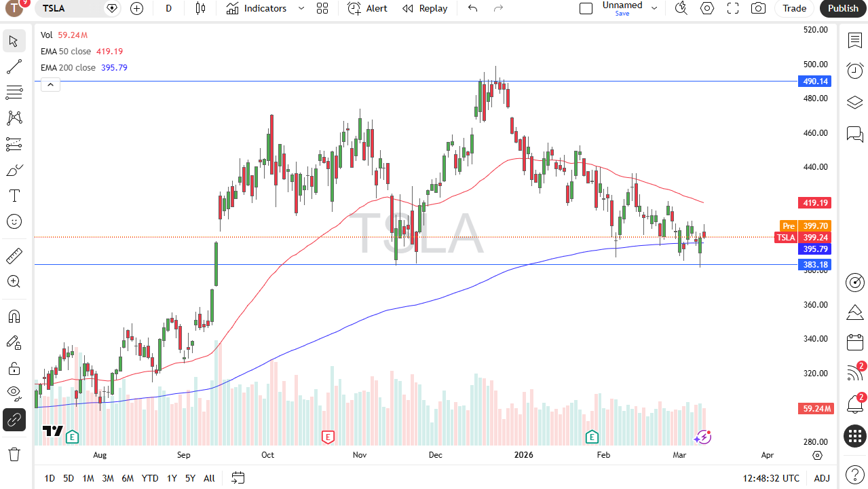Select the cursor arrow tool
This screenshot has width=868, height=489.
pos(14,41)
